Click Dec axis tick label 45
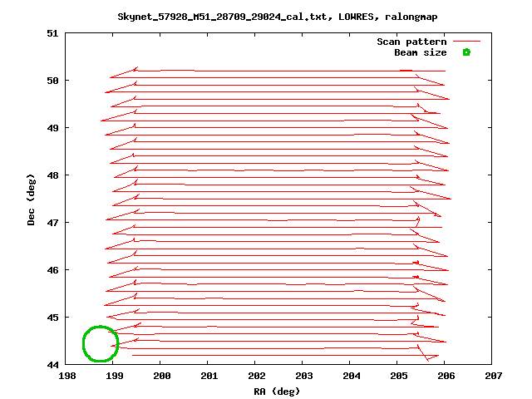Viewport: 532px width, 399px height. 52,318
